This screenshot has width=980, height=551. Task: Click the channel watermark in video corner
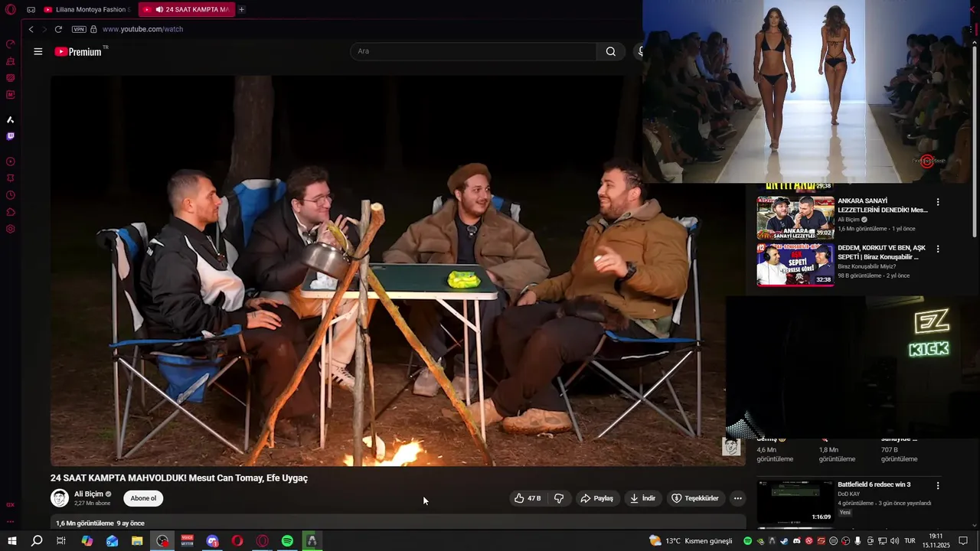coord(731,447)
